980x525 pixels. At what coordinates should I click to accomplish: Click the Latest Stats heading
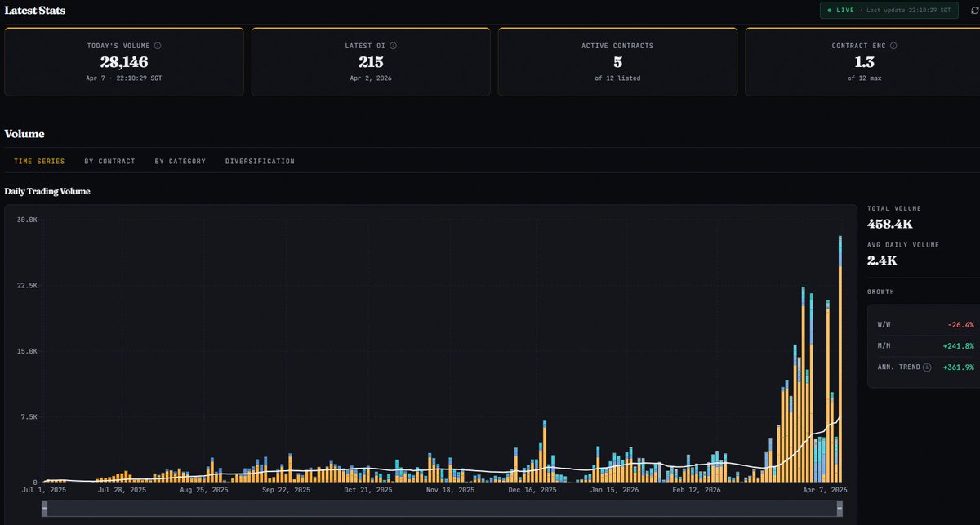pyautogui.click(x=35, y=11)
